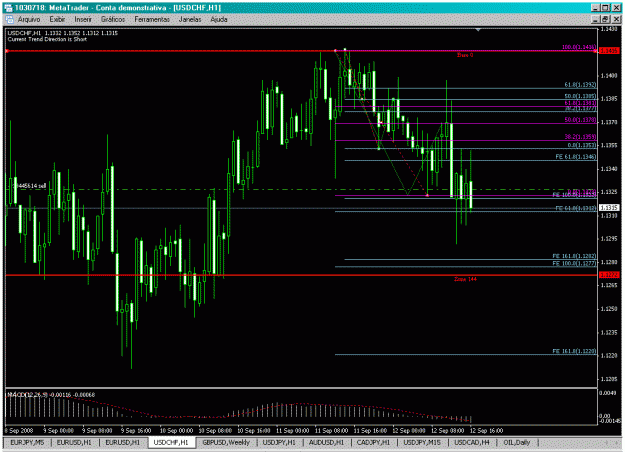Click the 'FE 161.8(1.1220)' Fibonacci label
625x452 pixels.
(574, 351)
